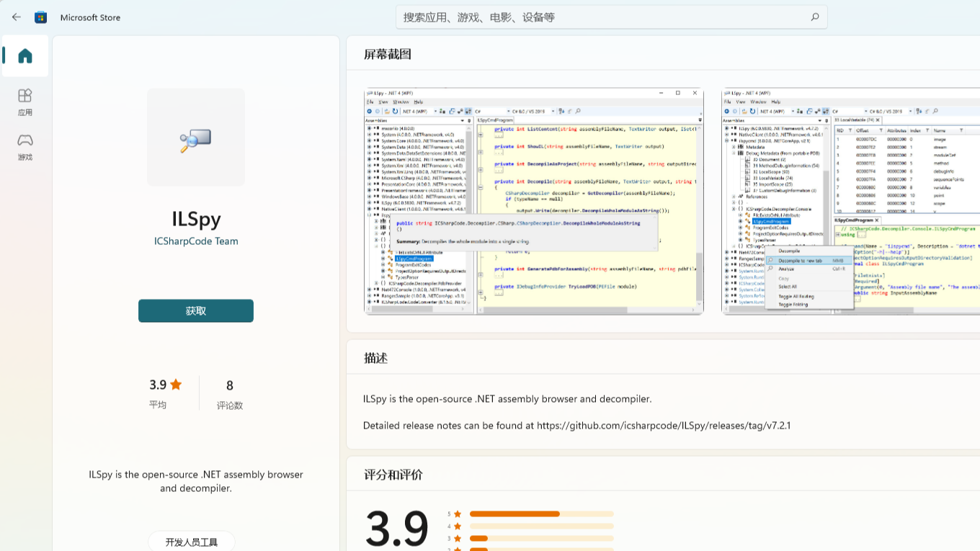Click the open-source .NET assembly description sentence
This screenshot has height=551, width=980.
click(x=507, y=398)
